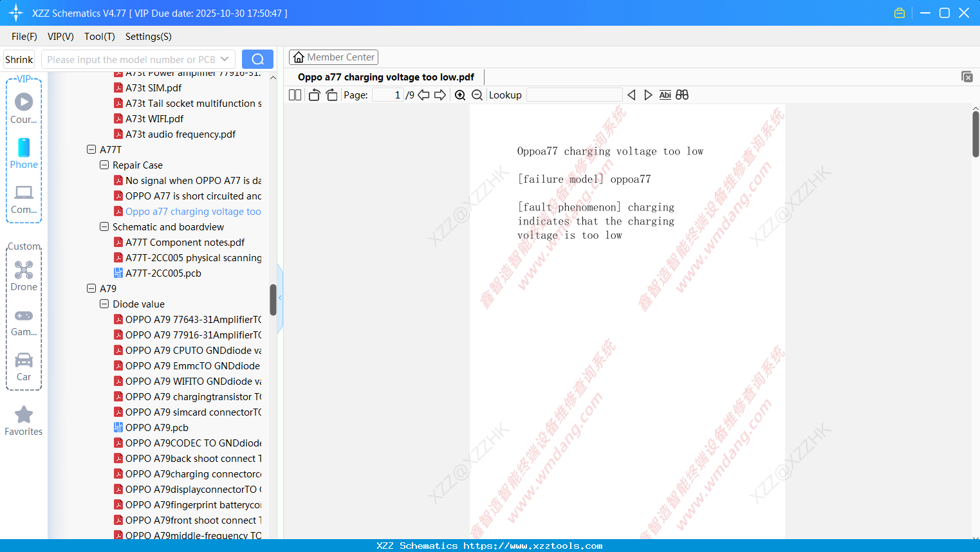
Task: Collapse the left panel with the side handle
Action: click(x=280, y=297)
